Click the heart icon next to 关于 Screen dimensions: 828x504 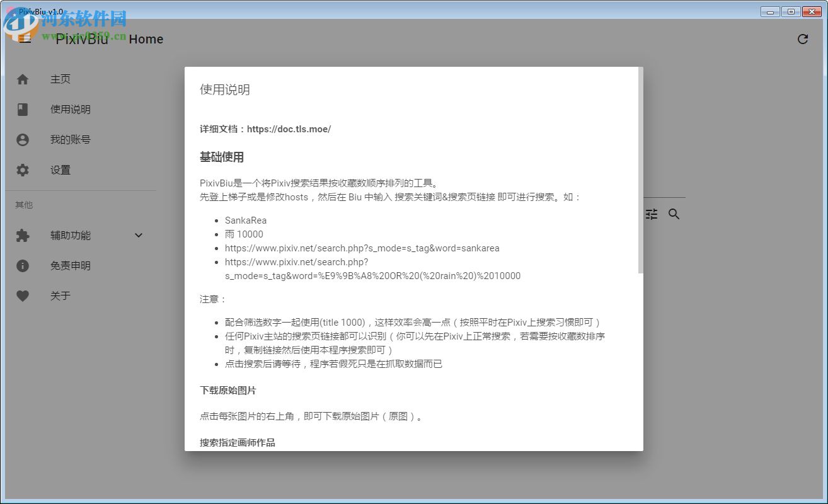point(23,295)
